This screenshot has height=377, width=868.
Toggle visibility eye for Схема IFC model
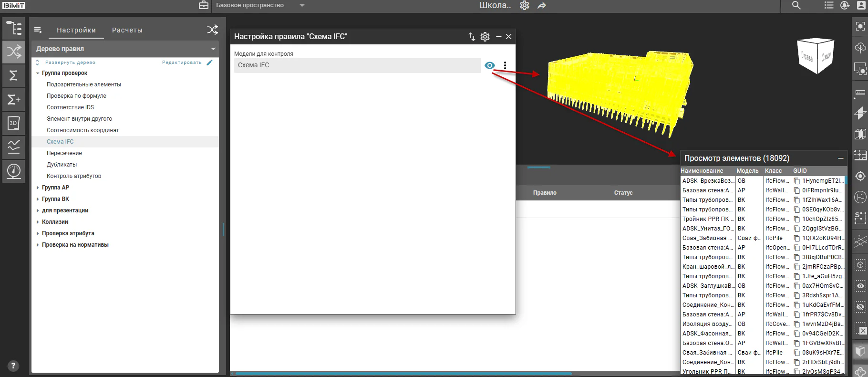coord(490,65)
